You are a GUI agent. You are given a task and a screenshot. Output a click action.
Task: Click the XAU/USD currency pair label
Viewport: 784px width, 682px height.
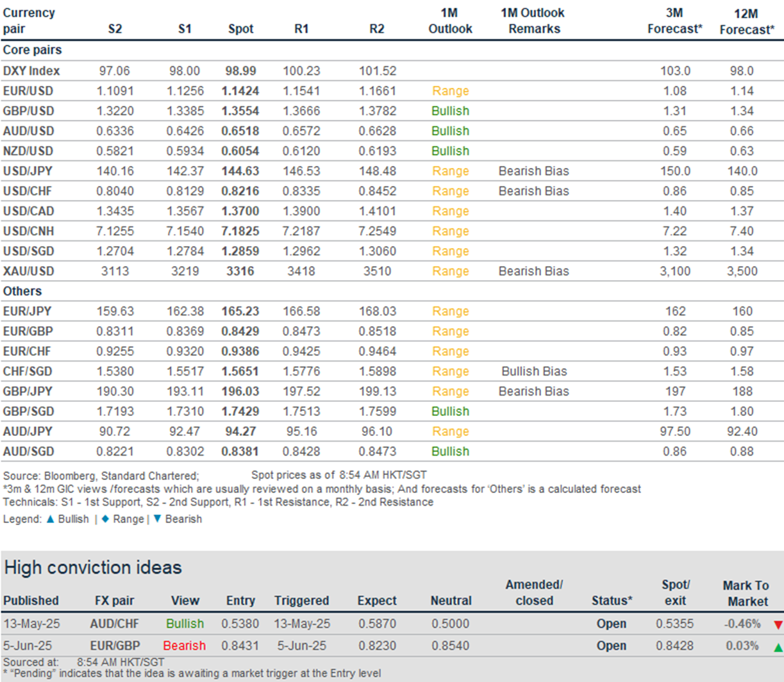pos(28,271)
